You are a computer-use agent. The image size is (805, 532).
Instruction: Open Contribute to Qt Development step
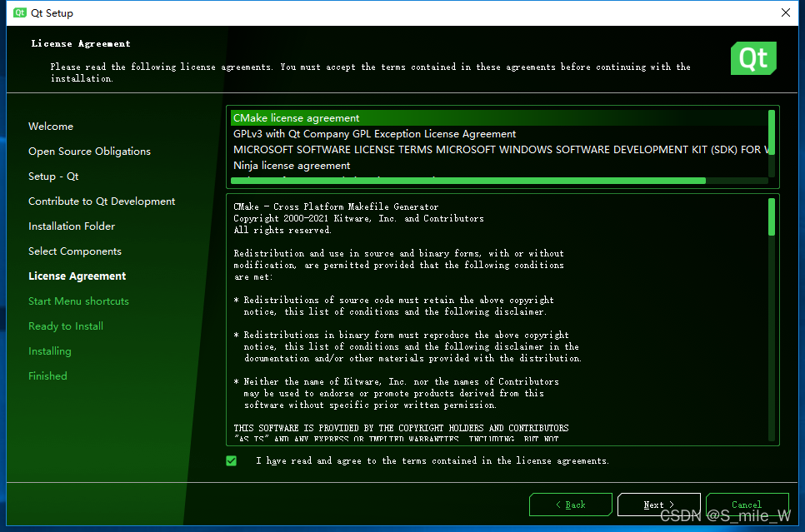click(102, 201)
